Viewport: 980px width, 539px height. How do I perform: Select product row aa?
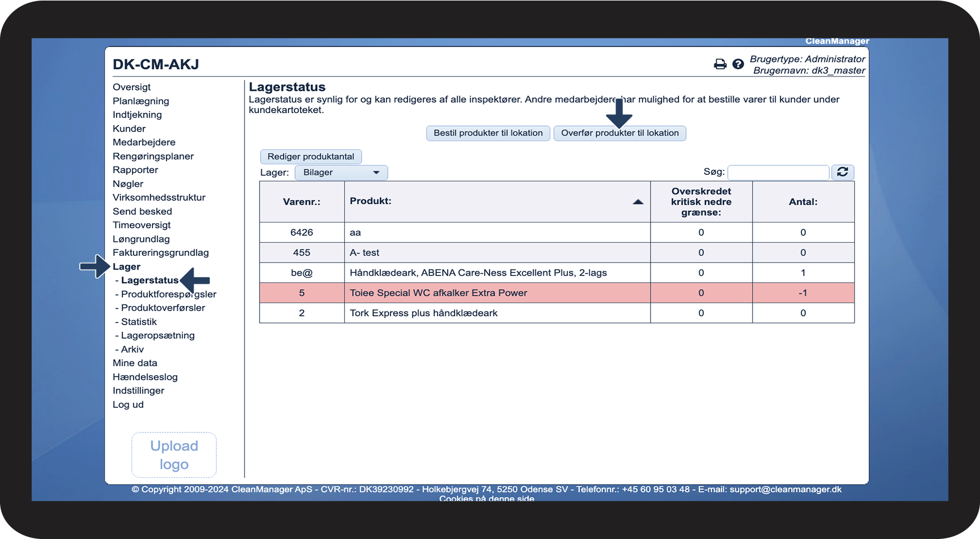point(557,233)
